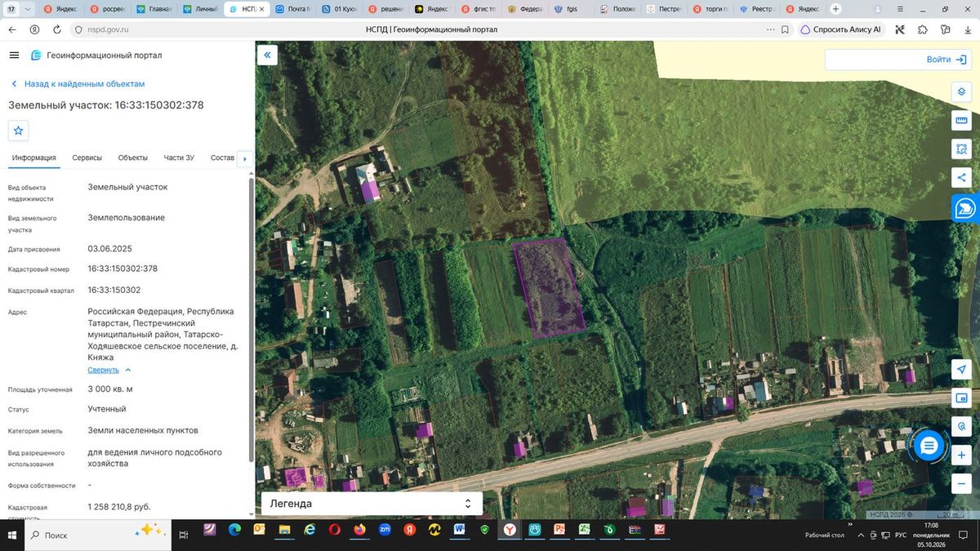Go back in browser history
980x551 pixels.
12,29
